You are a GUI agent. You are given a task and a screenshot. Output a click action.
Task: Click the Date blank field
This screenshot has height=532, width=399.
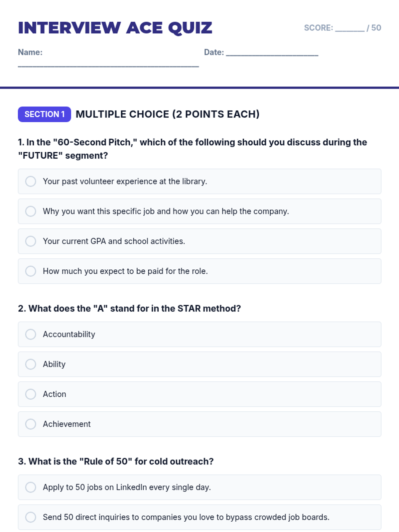(x=272, y=53)
